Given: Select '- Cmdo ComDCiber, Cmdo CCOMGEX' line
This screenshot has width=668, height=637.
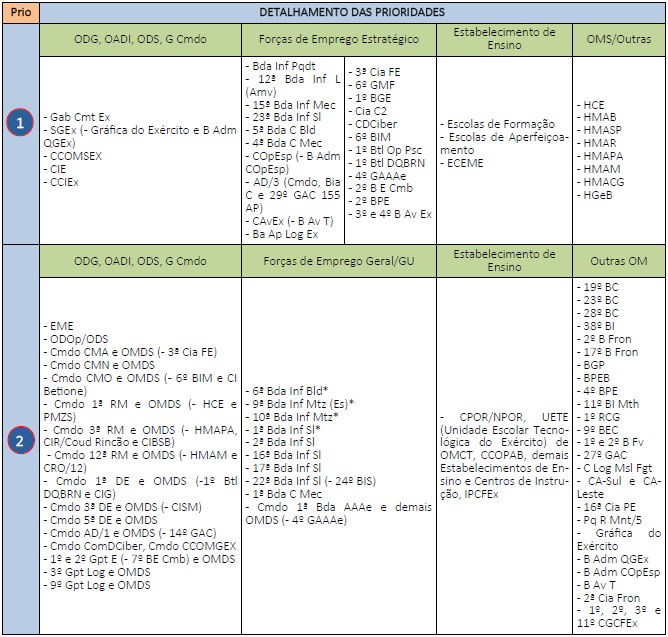Looking at the screenshot, I should (140, 547).
